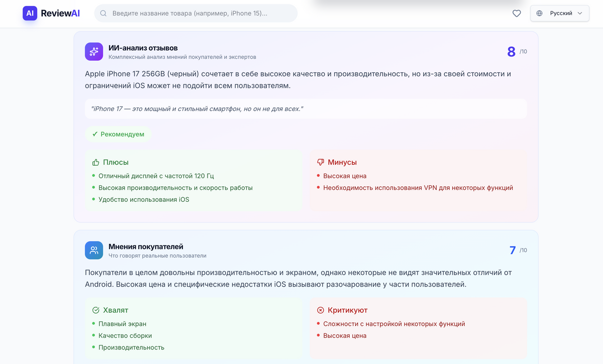The height and width of the screenshot is (364, 603).
Task: Click the thumbs down Минусы icon
Action: (x=321, y=162)
